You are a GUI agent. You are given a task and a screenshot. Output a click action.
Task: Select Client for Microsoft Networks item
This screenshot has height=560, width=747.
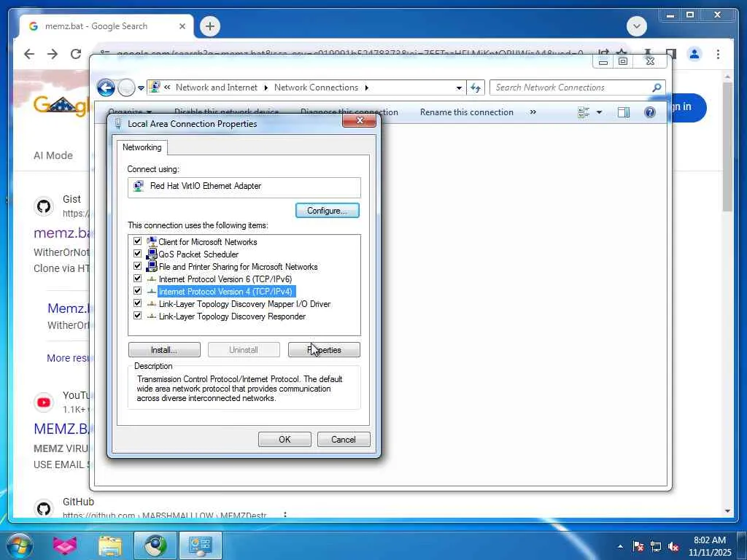tap(208, 242)
